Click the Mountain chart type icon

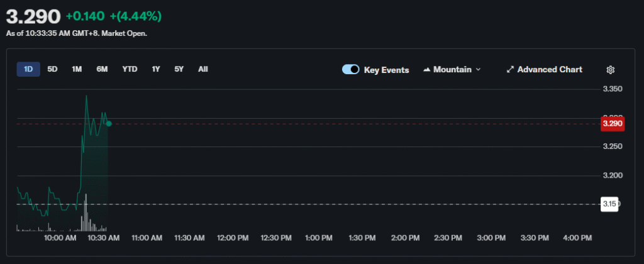[427, 70]
